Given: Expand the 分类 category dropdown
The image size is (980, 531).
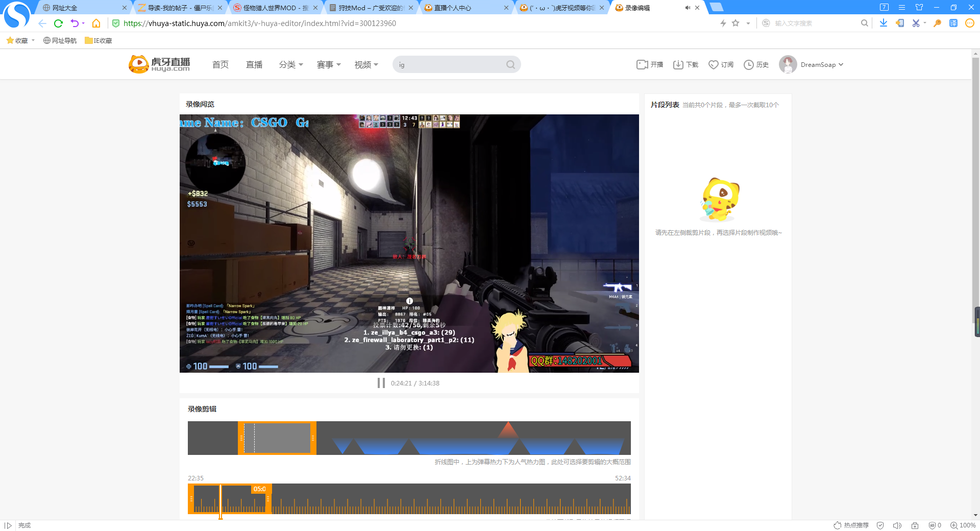Looking at the screenshot, I should 291,64.
